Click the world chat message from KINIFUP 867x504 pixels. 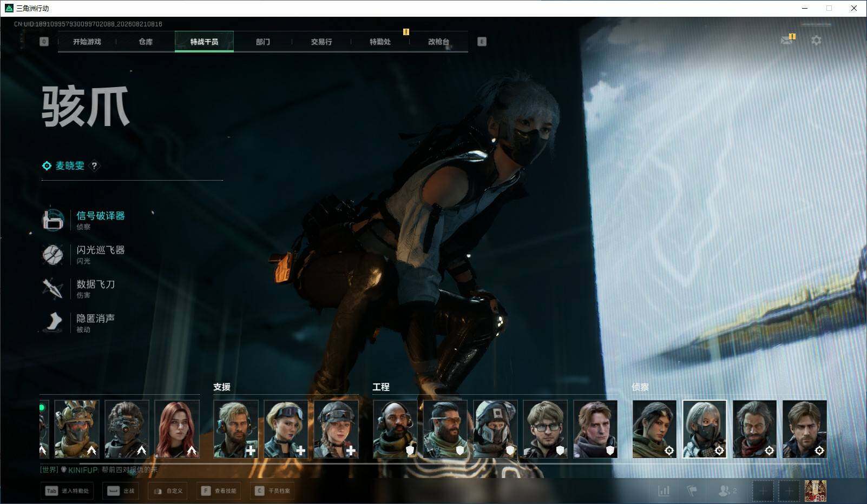(x=99, y=470)
